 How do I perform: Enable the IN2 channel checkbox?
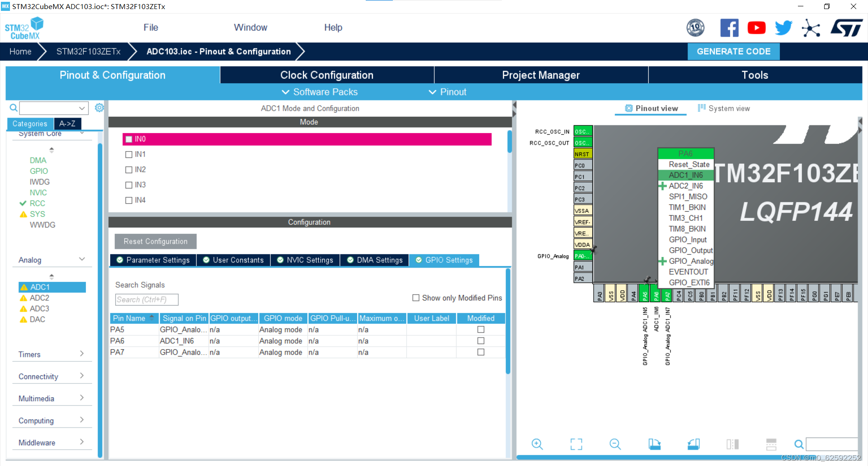129,170
